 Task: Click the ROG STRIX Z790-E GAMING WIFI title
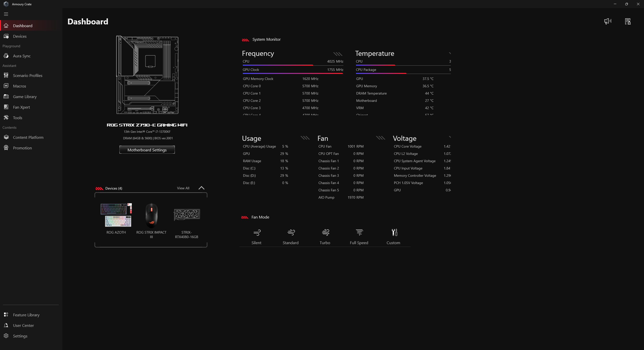[x=147, y=125]
